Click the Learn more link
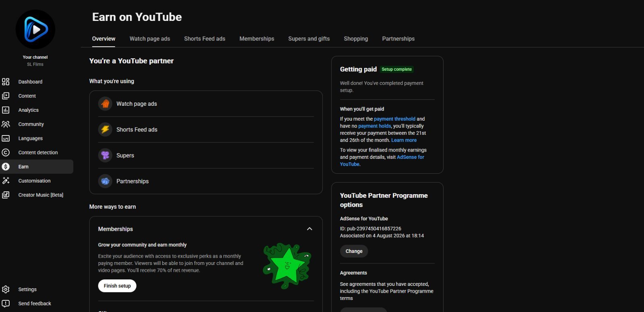The image size is (644, 312). tap(404, 140)
